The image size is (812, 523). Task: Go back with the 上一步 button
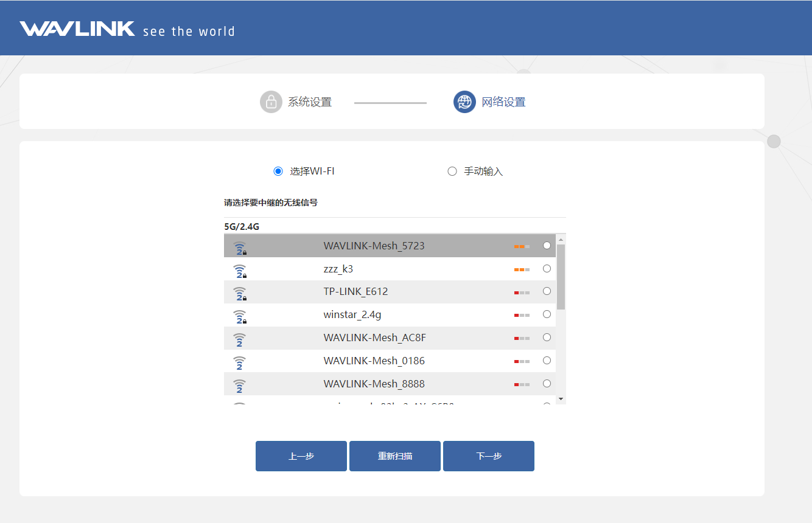(301, 456)
